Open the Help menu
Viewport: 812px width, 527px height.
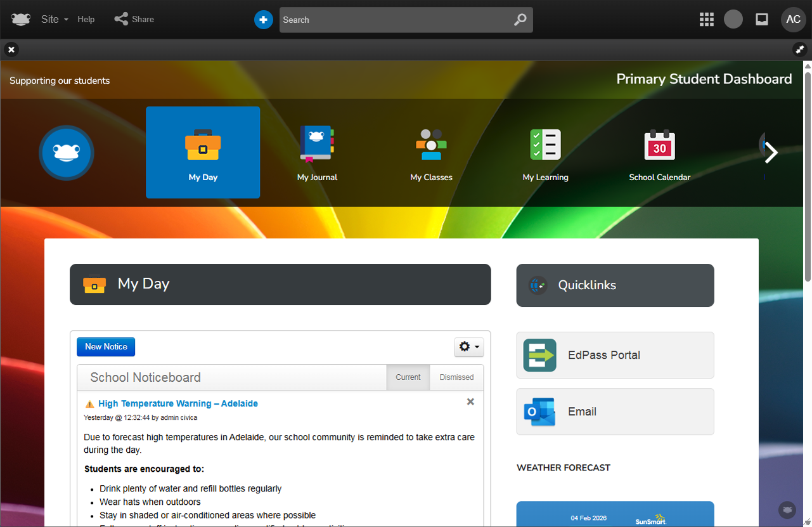click(86, 20)
